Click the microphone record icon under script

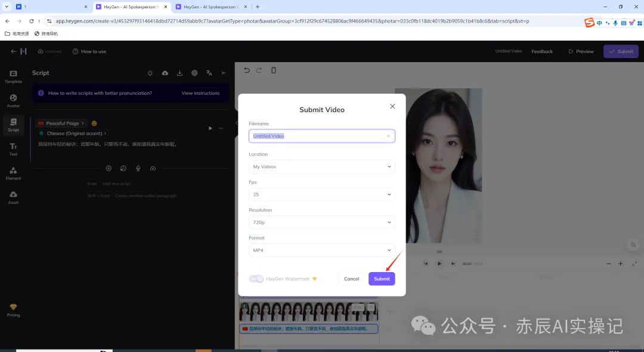(138, 168)
